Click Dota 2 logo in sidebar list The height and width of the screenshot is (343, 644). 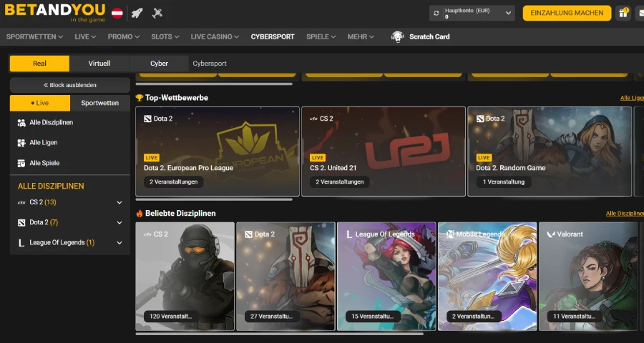tap(21, 223)
